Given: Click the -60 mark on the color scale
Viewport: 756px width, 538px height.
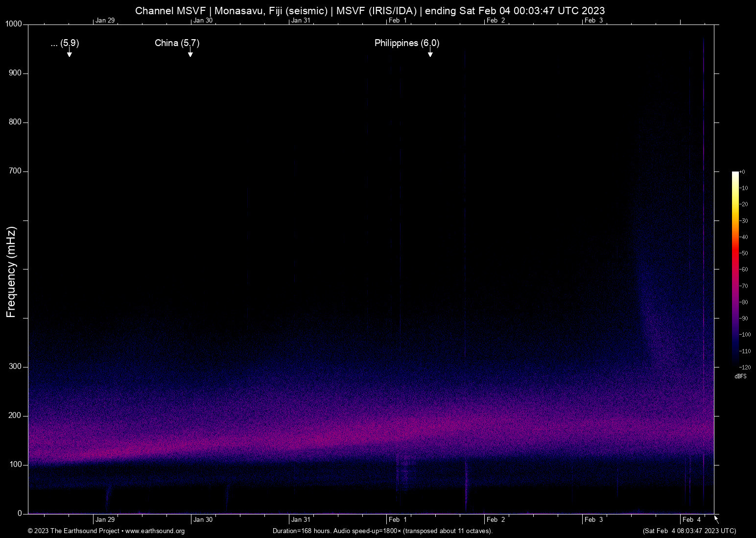Looking at the screenshot, I should coord(745,269).
